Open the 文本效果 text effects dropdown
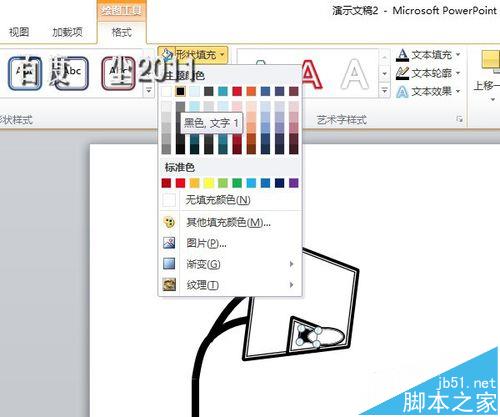This screenshot has width=500, height=417. [428, 91]
